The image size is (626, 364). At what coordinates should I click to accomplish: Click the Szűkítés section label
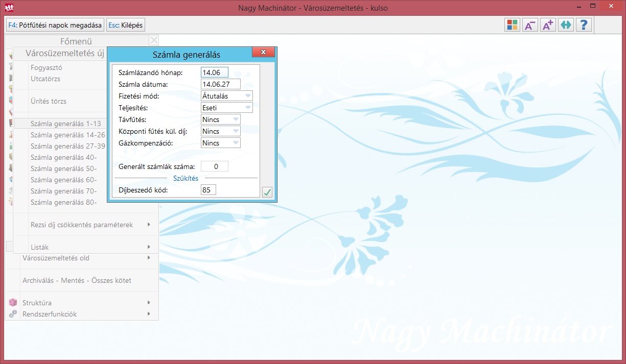[186, 178]
